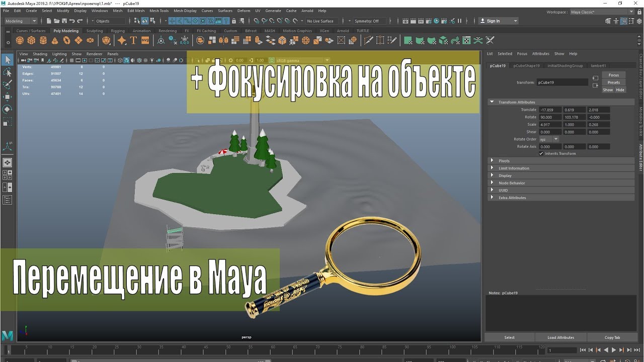Create a polygon sphere from shelf
644x362 pixels.
20,40
